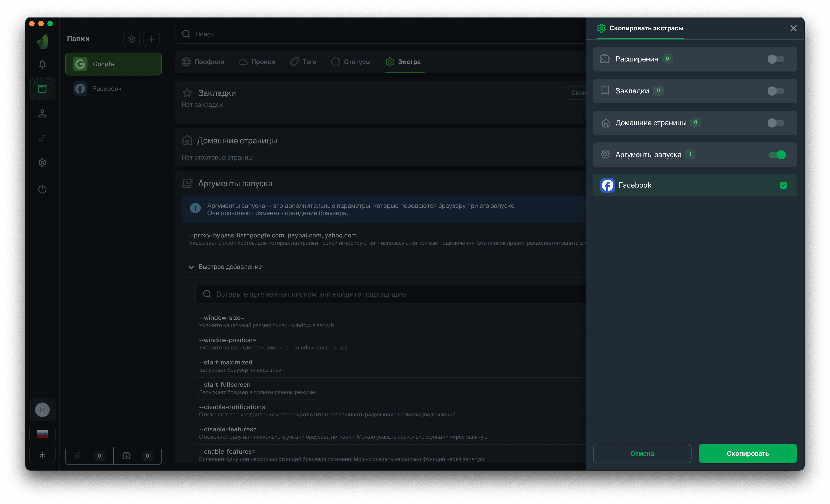The image size is (830, 504).
Task: Select the Google folder
Action: (x=113, y=64)
